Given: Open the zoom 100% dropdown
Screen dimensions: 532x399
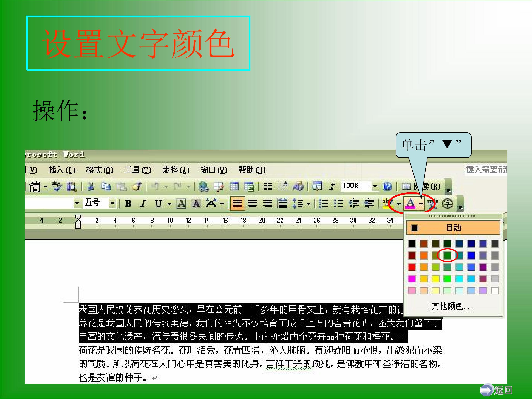Looking at the screenshot, I should [x=375, y=186].
